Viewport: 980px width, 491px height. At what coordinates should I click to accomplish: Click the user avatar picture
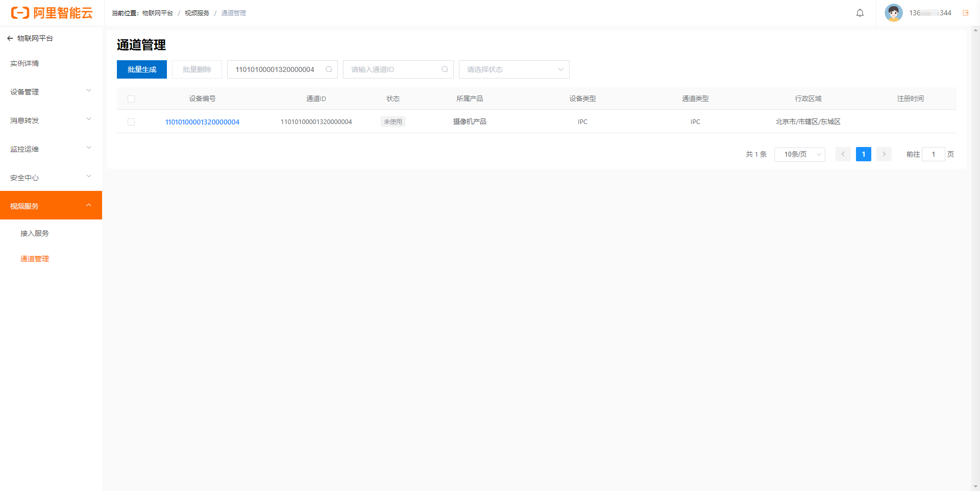point(893,13)
